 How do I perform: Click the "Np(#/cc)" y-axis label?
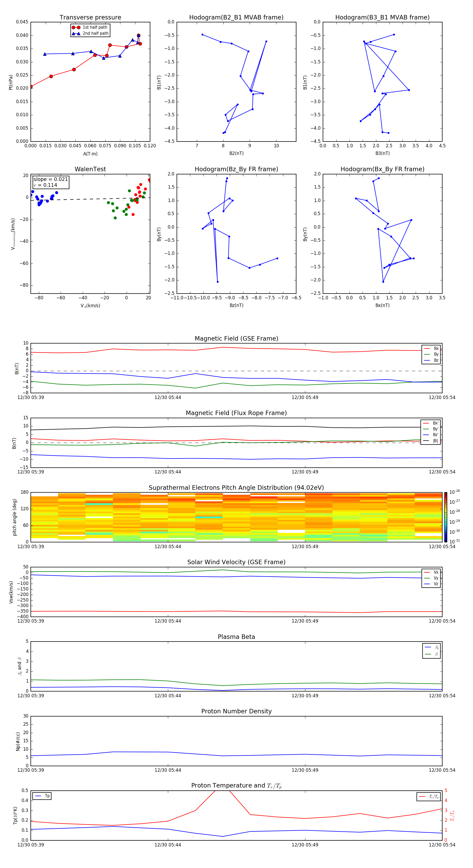18,741
